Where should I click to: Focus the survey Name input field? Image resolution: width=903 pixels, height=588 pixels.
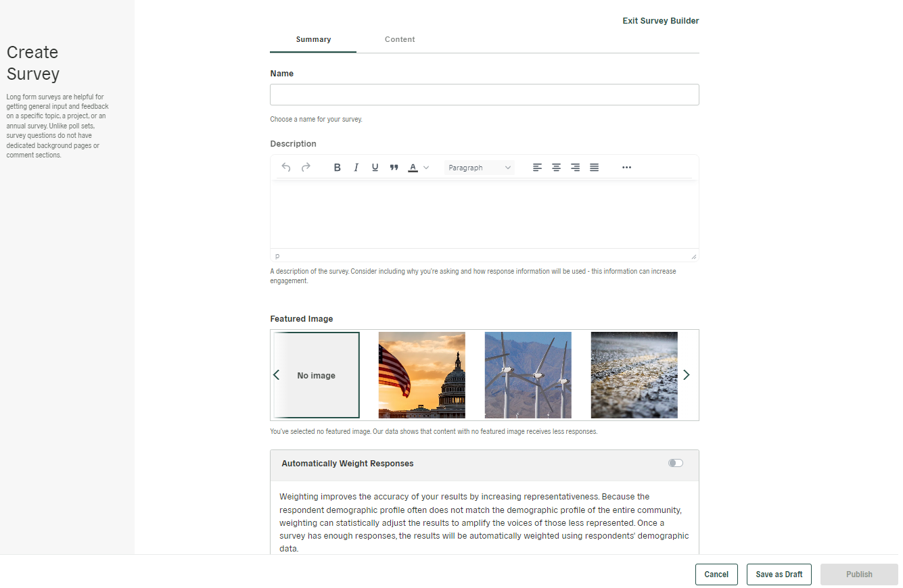point(484,95)
